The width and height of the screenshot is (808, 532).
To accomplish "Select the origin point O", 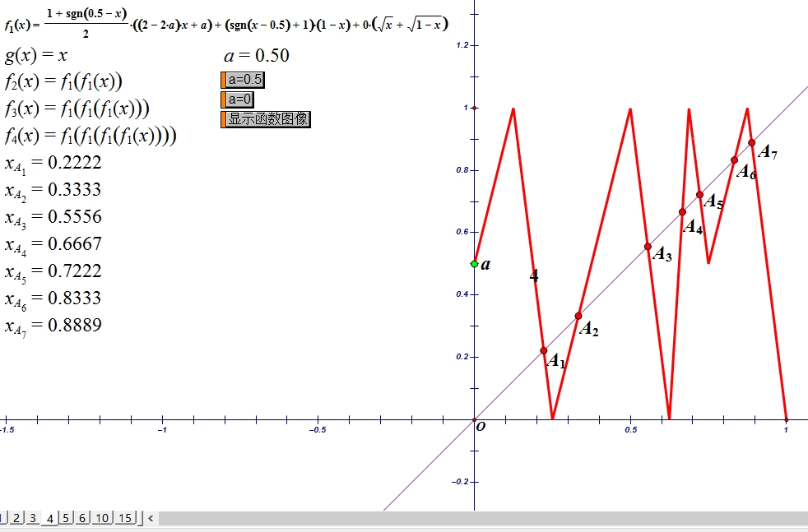I will [x=475, y=419].
